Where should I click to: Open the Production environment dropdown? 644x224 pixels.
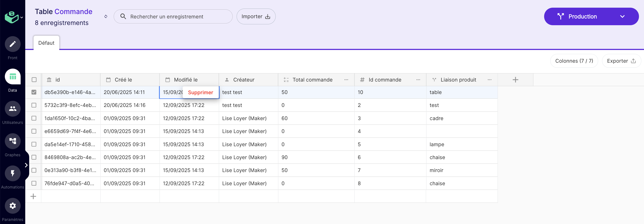pyautogui.click(x=591, y=16)
